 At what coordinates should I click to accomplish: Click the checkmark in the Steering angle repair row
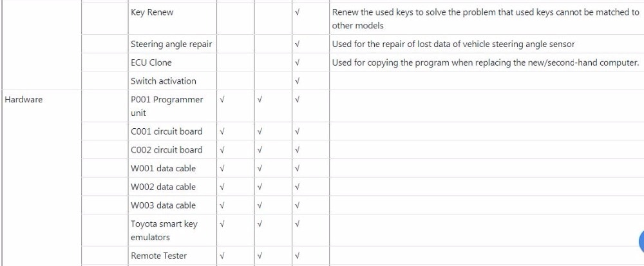pos(298,44)
